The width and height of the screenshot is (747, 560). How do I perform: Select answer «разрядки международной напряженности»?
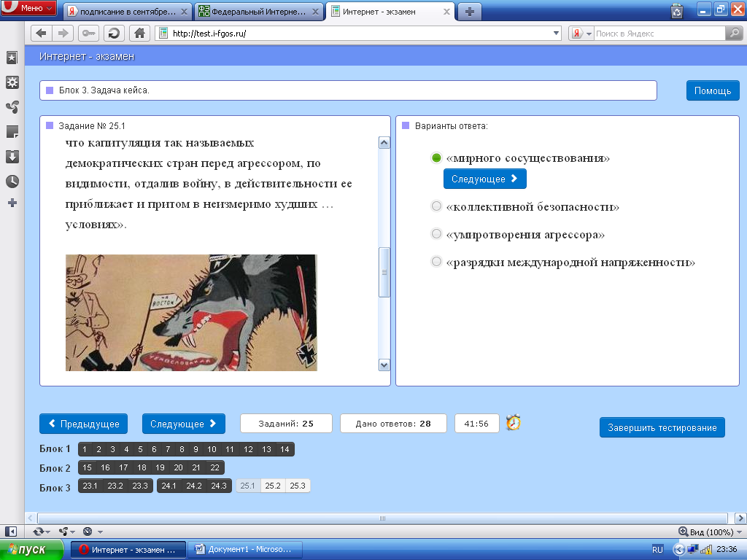point(436,262)
